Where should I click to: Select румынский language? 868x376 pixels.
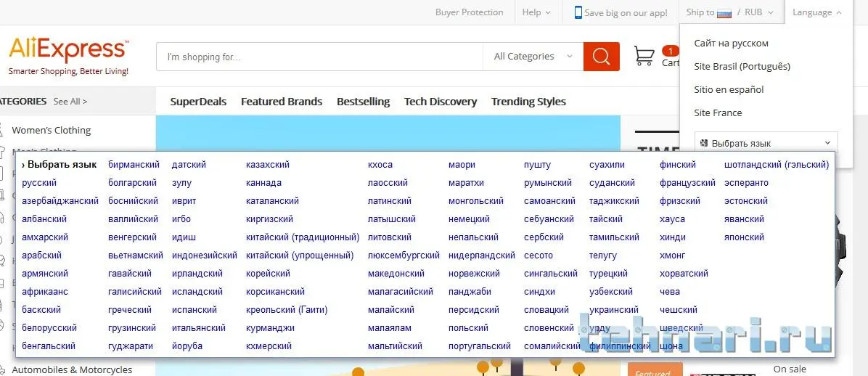pyautogui.click(x=548, y=183)
